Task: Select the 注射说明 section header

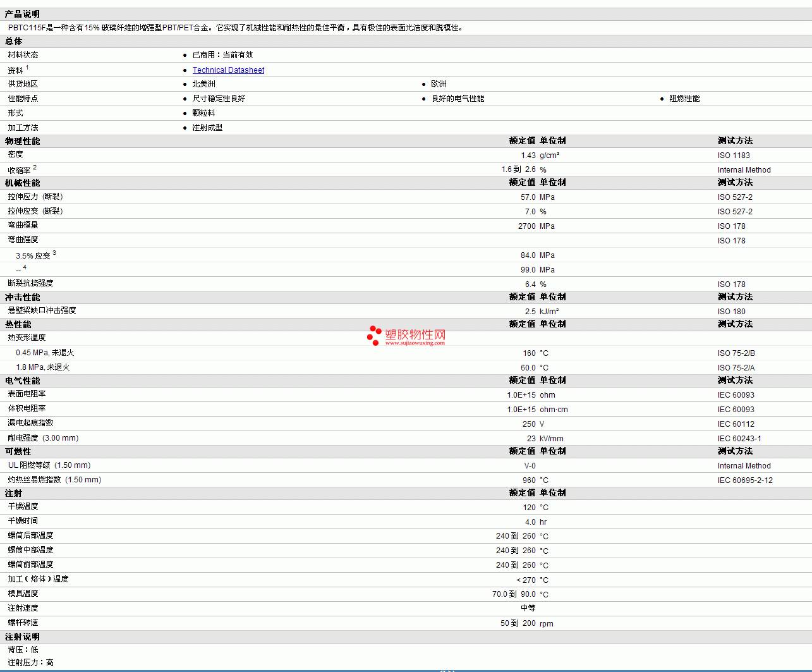Action: pos(22,637)
